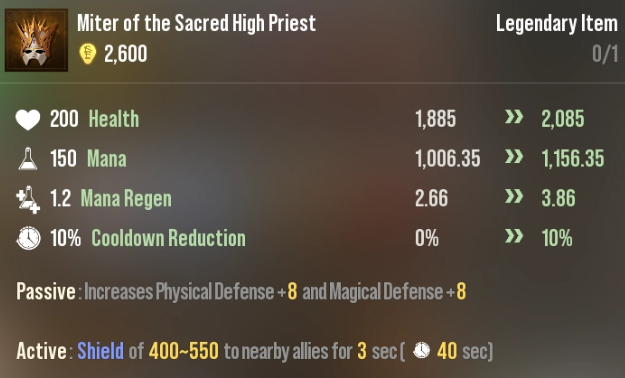Click the Passive description label

[x=46, y=291]
